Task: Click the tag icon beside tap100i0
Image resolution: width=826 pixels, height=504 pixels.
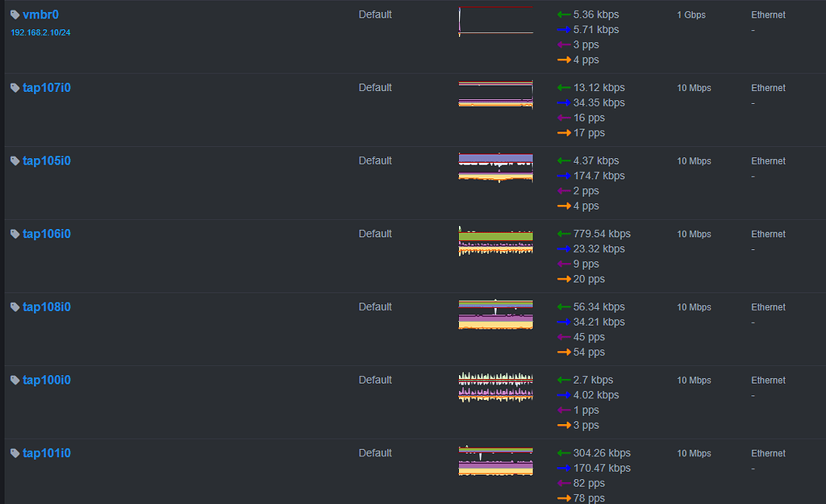Action: coord(15,380)
